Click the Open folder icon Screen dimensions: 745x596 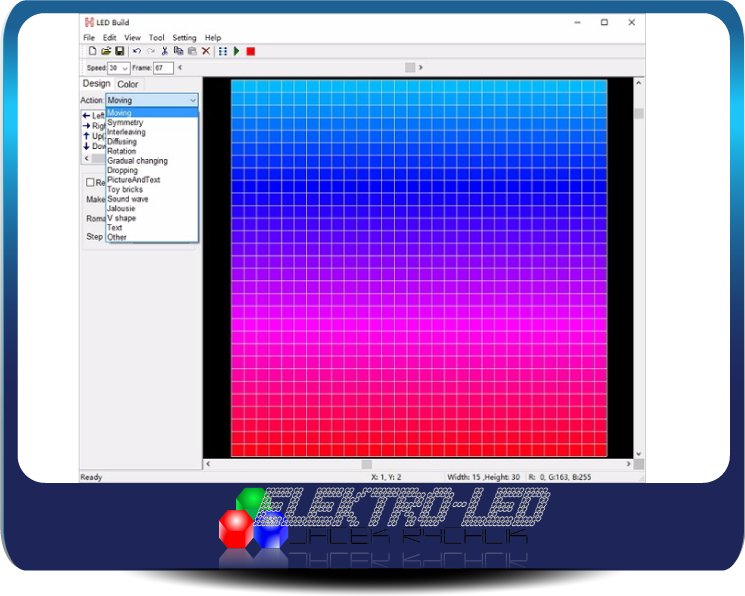coord(106,51)
